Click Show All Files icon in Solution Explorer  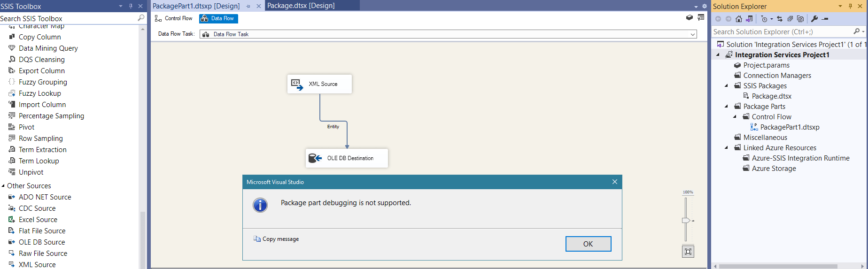pos(800,19)
